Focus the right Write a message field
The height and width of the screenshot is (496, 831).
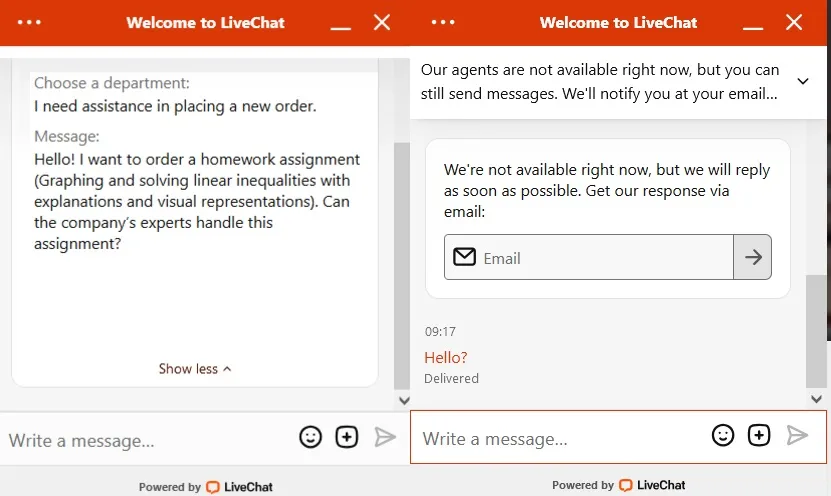(562, 438)
